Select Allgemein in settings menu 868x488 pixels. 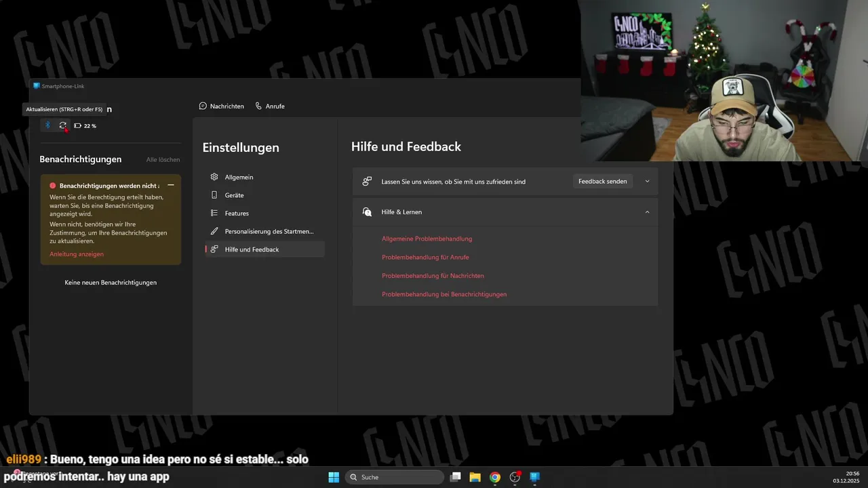click(x=264, y=177)
